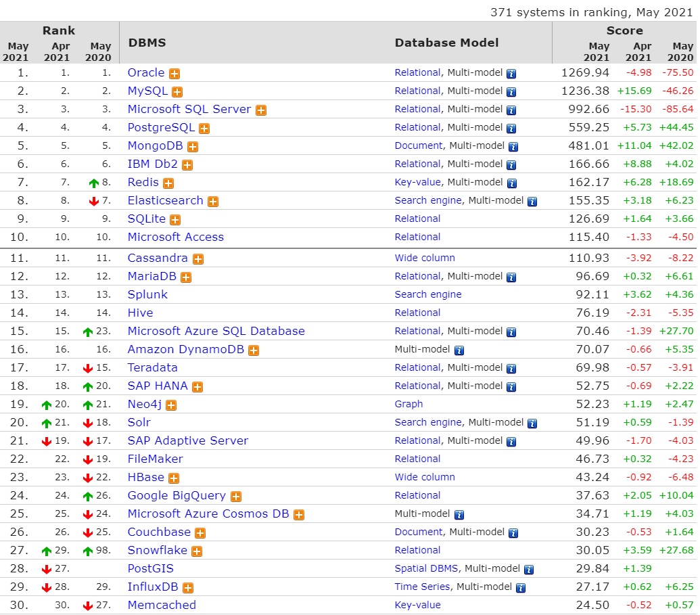Viewport: 700px width, 615px height.
Task: Click the info icon in the PostGIS row
Action: pyautogui.click(x=529, y=570)
